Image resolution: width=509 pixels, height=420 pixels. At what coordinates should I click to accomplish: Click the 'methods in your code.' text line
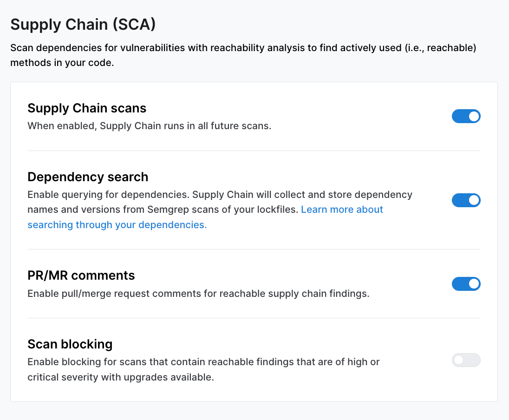point(62,63)
